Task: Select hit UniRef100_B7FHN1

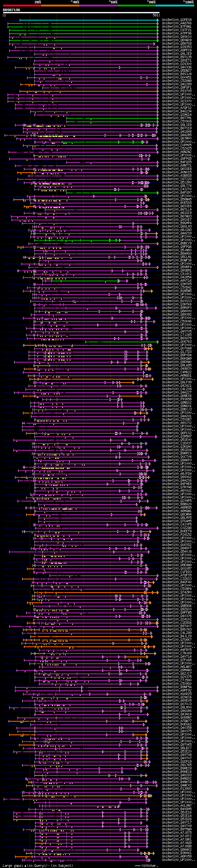Action: point(176,26)
